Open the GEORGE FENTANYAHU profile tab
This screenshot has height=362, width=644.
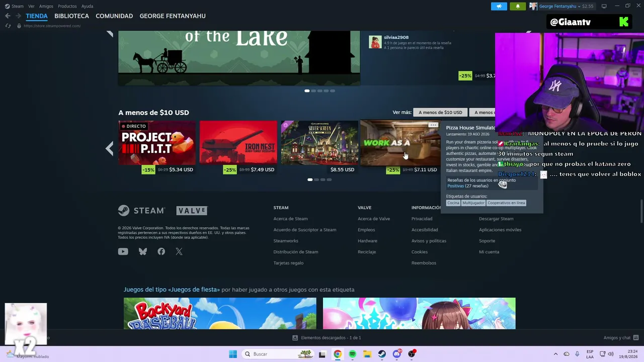173,16
